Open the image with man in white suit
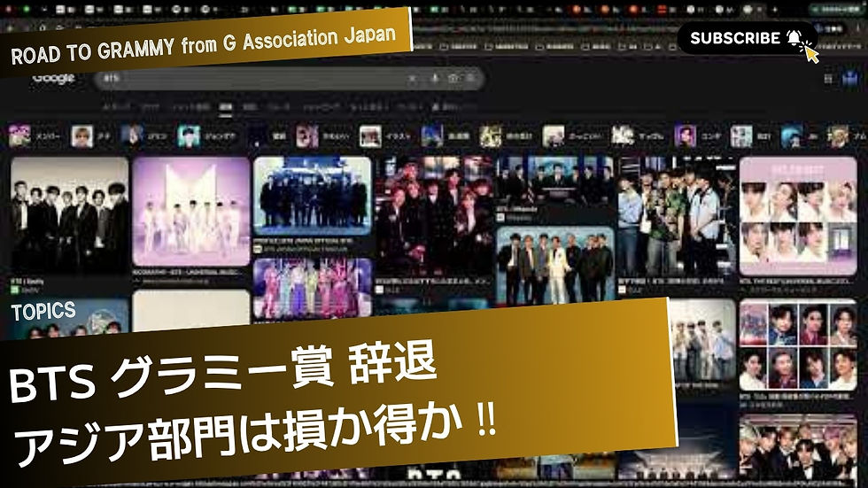Image resolution: width=868 pixels, height=488 pixels. click(x=555, y=266)
